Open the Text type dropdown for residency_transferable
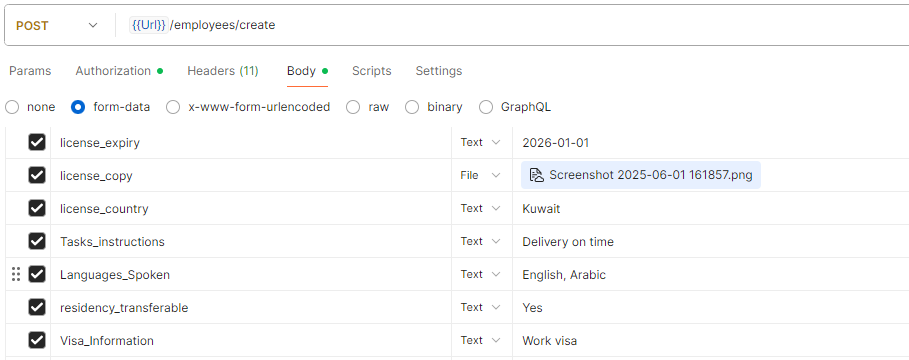Image resolution: width=909 pixels, height=360 pixels. pos(481,307)
